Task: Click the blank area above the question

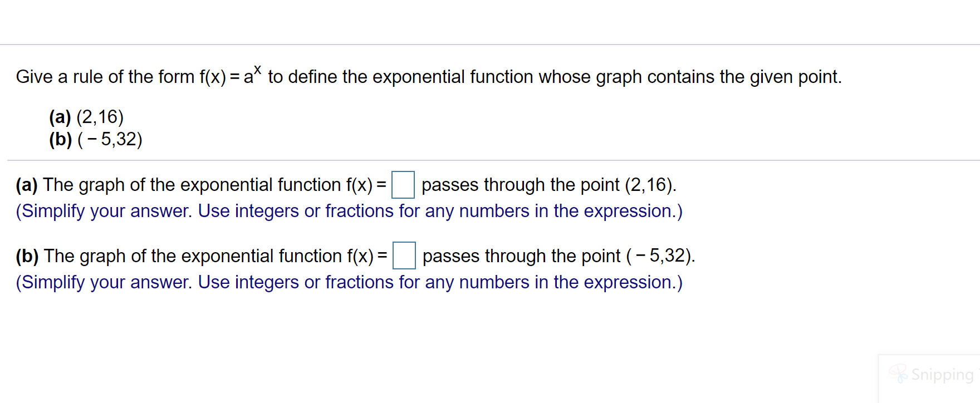Action: tap(490, 22)
